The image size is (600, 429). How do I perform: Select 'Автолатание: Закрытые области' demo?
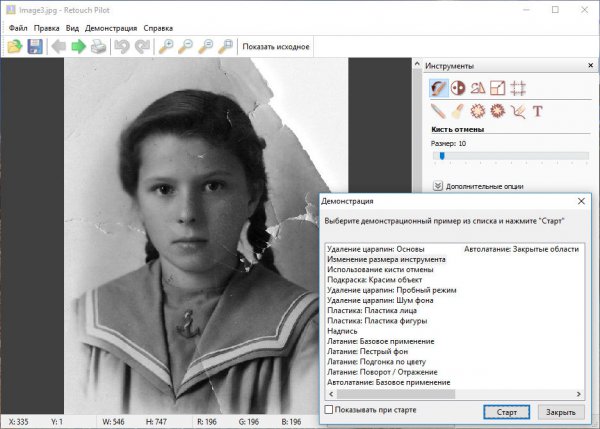[x=521, y=249]
